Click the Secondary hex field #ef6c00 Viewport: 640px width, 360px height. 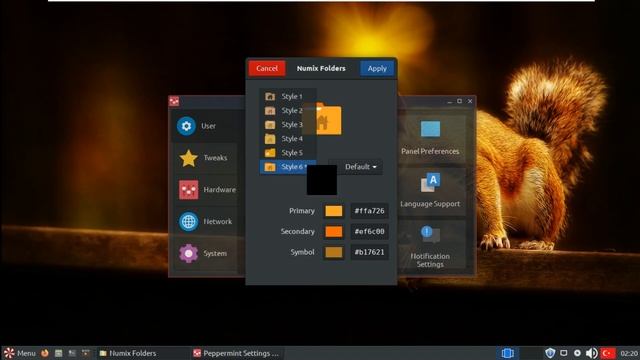[x=369, y=231]
